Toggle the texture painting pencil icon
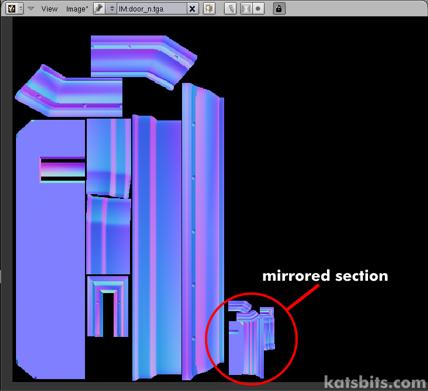Viewport: 428px width, 391px height. point(230,9)
